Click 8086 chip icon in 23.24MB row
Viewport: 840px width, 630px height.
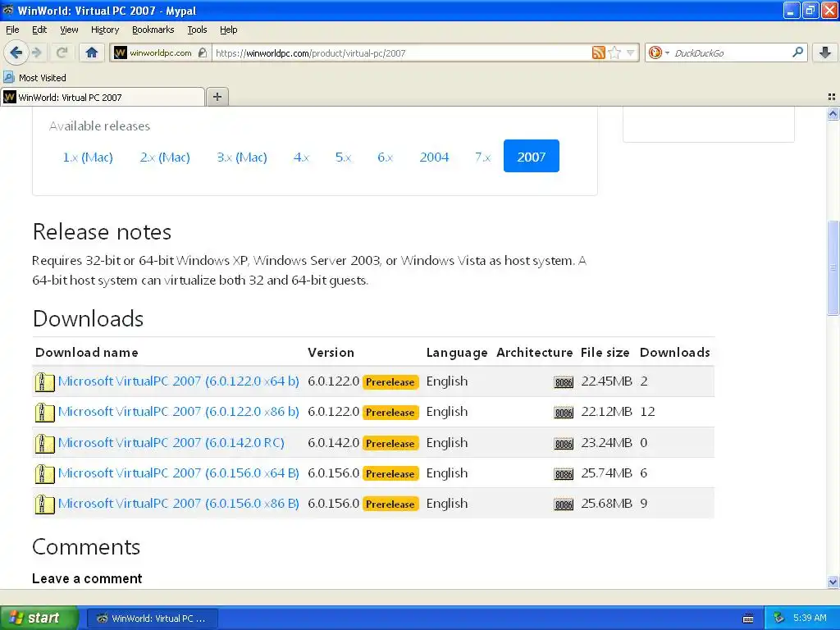click(x=564, y=444)
